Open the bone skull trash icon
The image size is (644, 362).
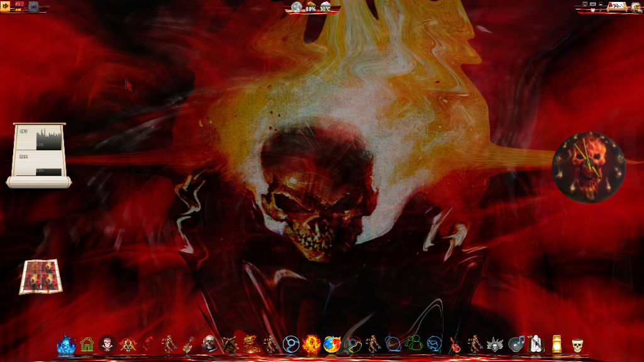[x=577, y=345]
